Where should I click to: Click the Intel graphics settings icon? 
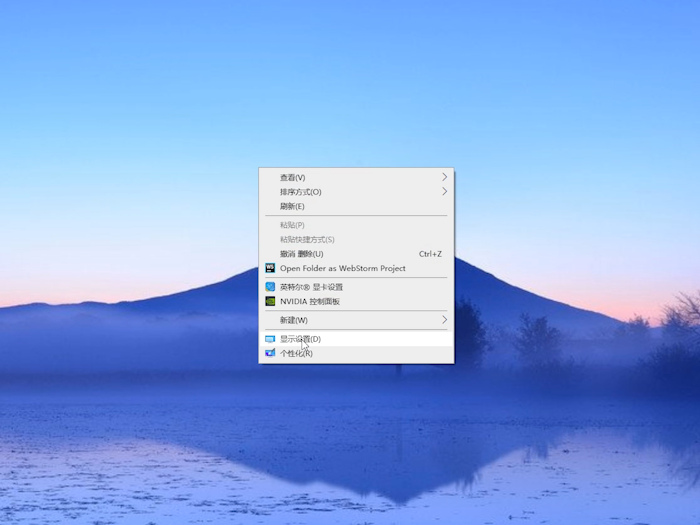point(270,287)
